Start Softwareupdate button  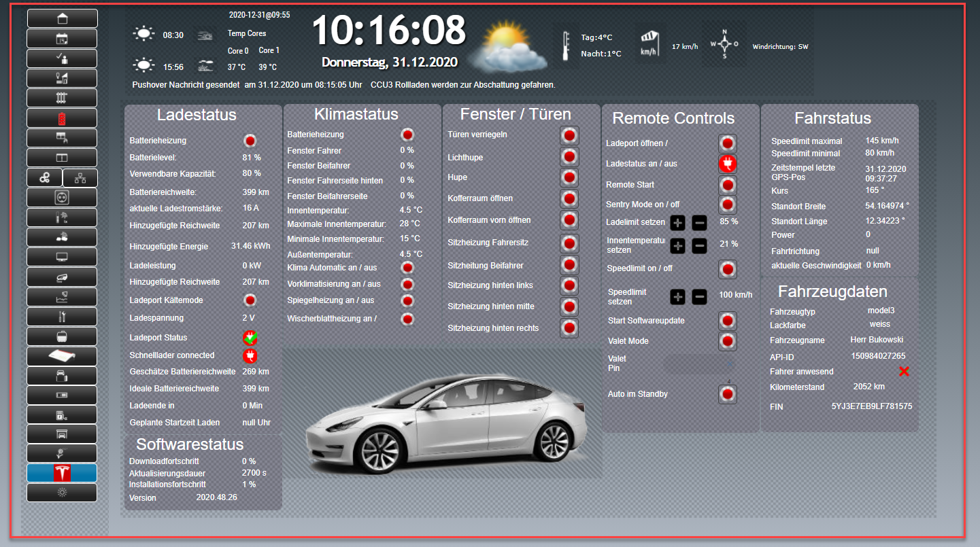coord(728,321)
